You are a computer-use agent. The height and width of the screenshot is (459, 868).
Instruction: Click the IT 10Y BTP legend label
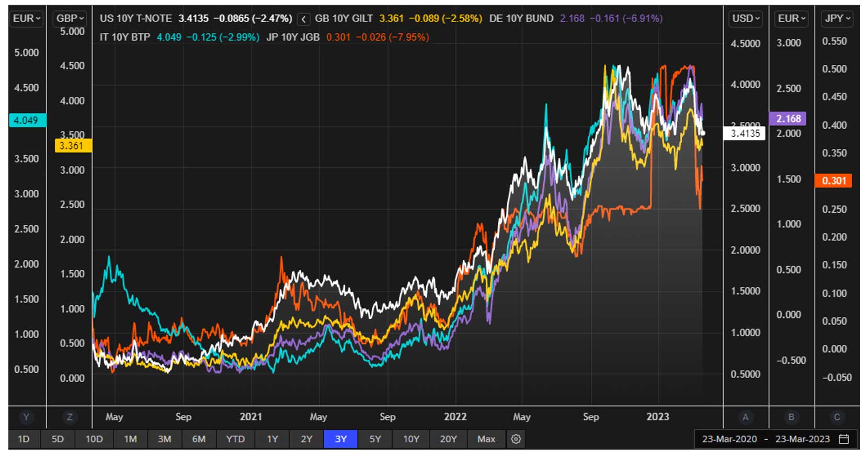pyautogui.click(x=125, y=37)
